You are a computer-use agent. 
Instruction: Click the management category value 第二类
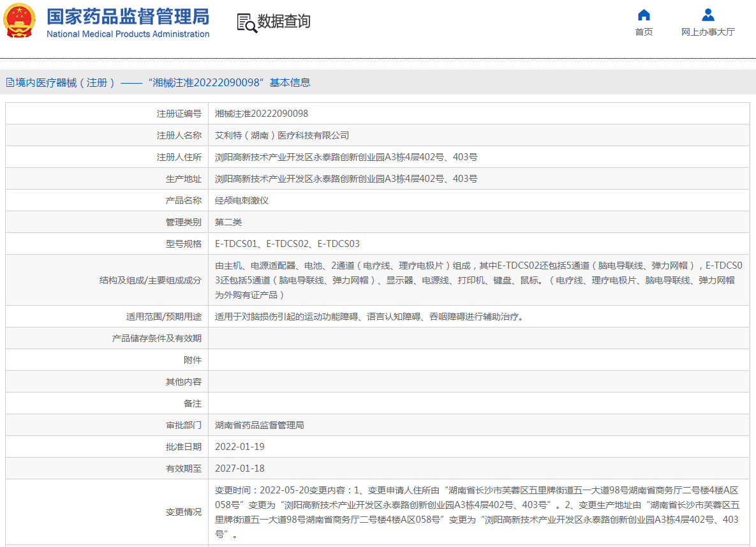click(x=228, y=222)
